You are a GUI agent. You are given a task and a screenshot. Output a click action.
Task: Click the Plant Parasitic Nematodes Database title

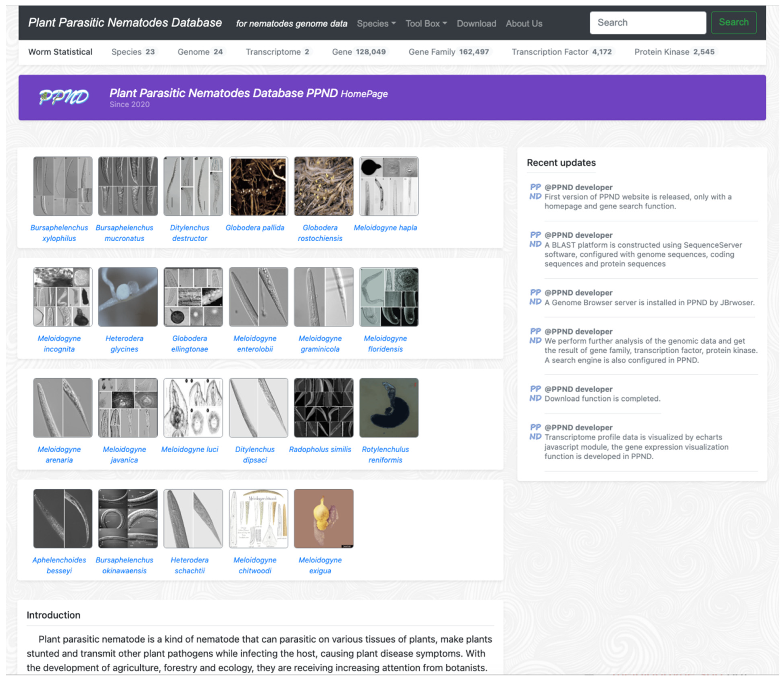[x=125, y=23]
